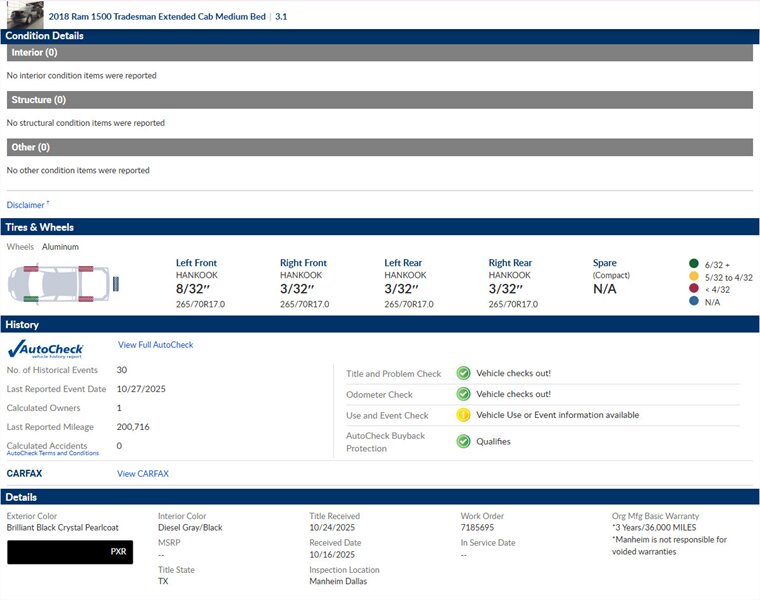Click the blue N/A legend dot
This screenshot has width=760, height=600.
693,301
